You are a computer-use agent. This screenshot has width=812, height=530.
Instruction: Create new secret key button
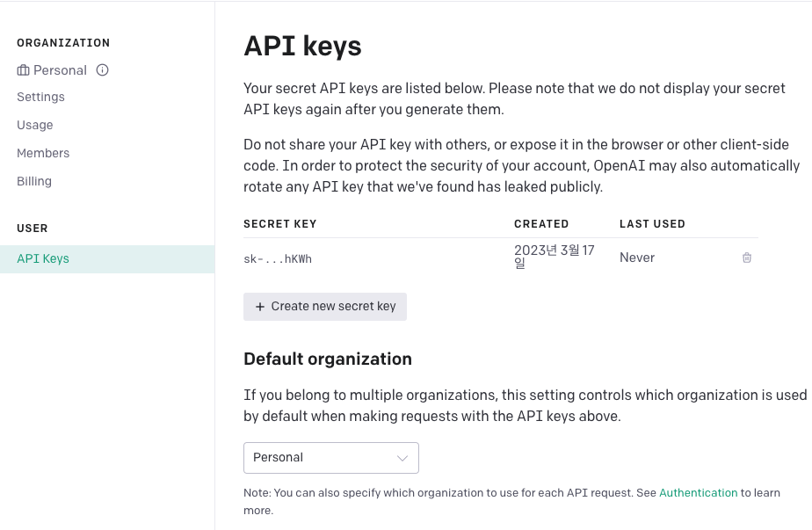(325, 307)
